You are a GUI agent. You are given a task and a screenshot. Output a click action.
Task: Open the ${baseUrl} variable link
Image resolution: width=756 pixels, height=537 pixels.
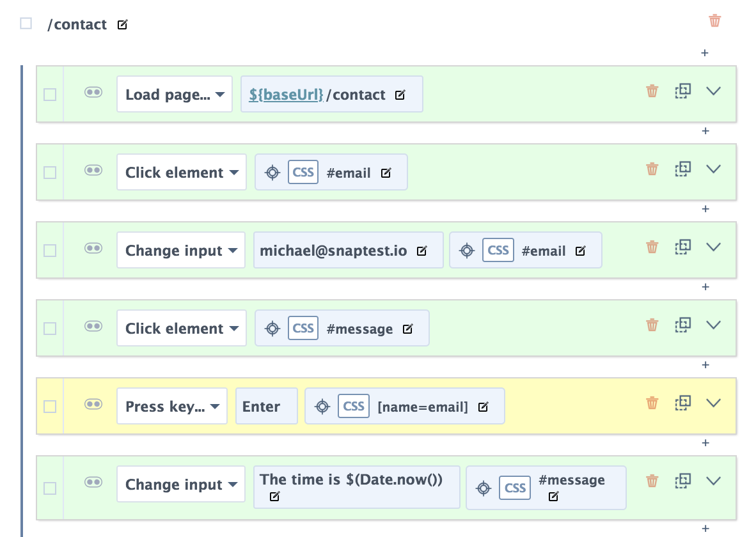click(287, 95)
